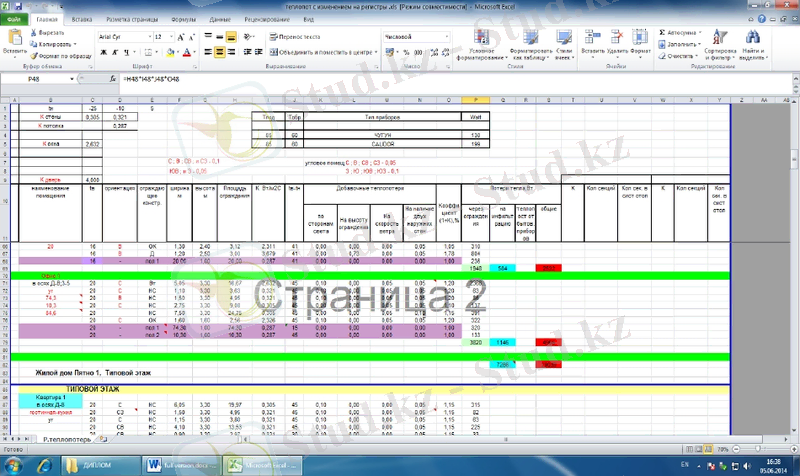Click the Name Box showing P48

(x=35, y=77)
